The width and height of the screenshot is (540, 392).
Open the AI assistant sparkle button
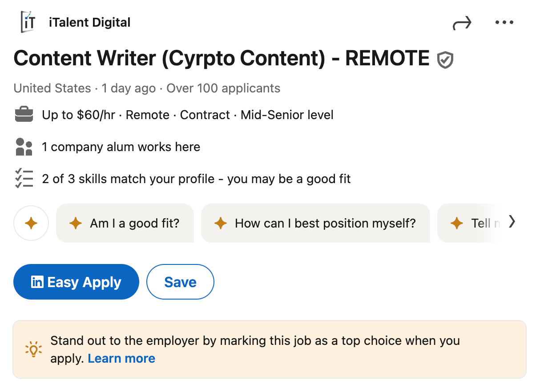click(31, 223)
